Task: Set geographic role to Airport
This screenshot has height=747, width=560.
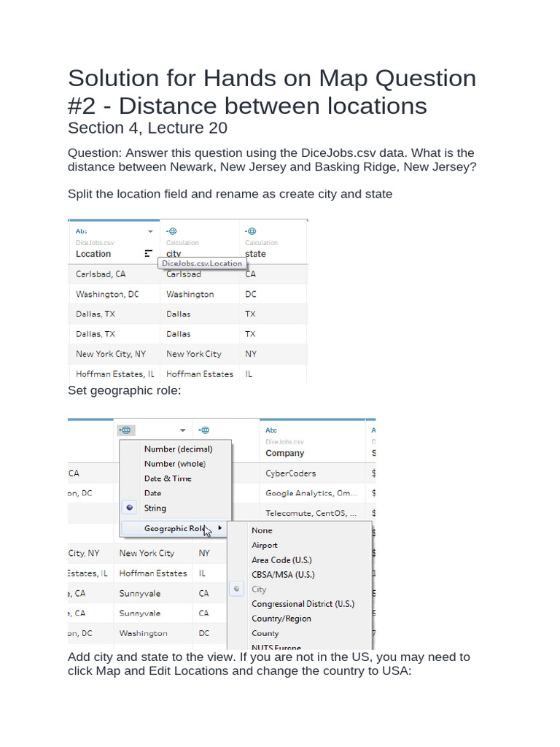Action: pos(264,545)
